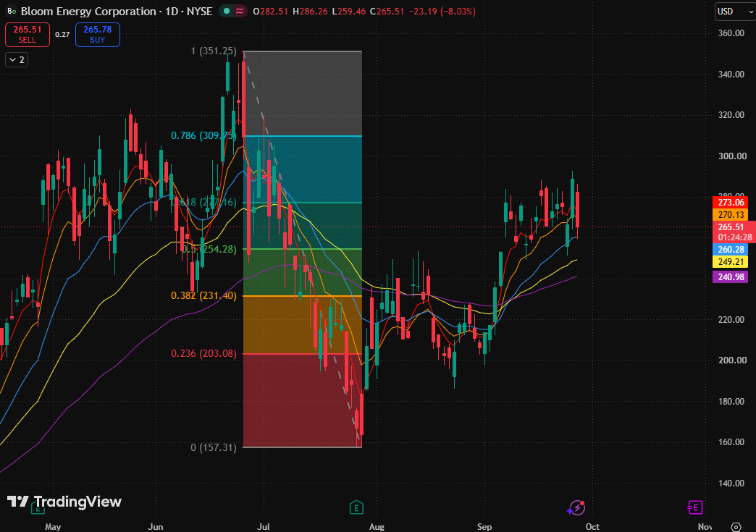Select the 0.382 (231.40) Fibonacci level label
This screenshot has width=756, height=532.
pyautogui.click(x=203, y=296)
